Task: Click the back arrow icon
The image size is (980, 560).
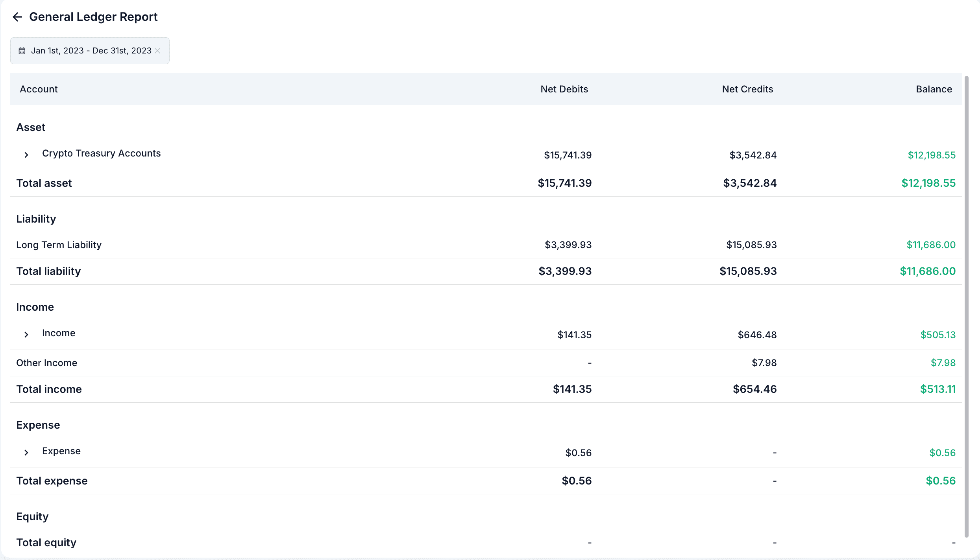Action: [17, 17]
